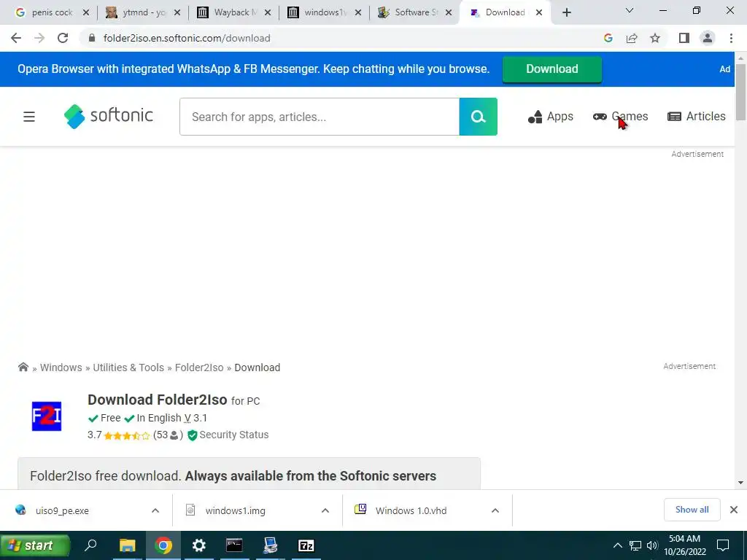Click the breadcrumb home icon
Screen dimensions: 747x560
coord(23,367)
